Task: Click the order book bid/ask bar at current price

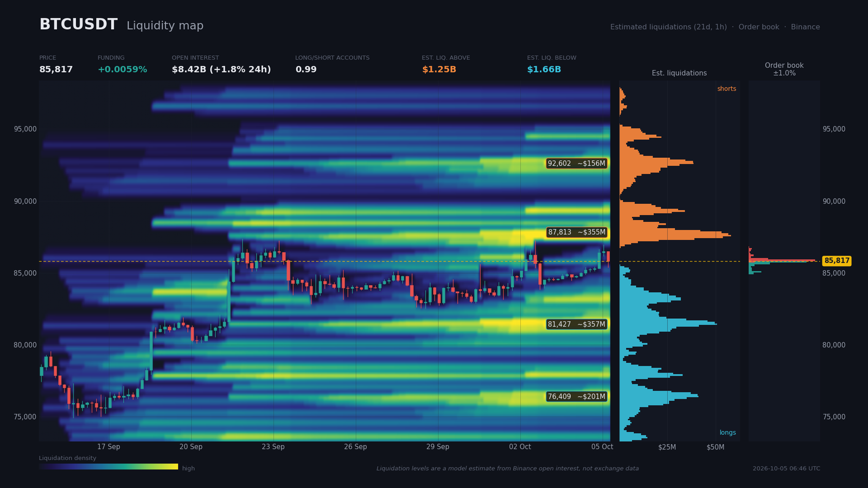Action: click(x=783, y=261)
